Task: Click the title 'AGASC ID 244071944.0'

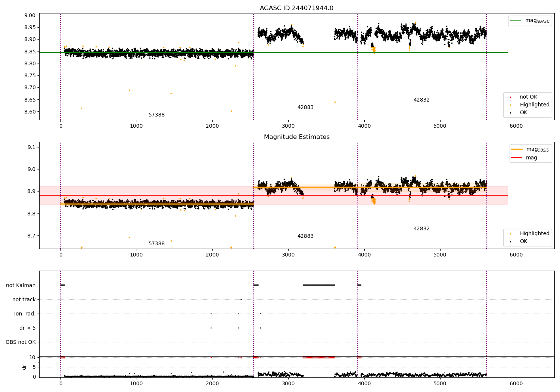Action: (x=296, y=8)
